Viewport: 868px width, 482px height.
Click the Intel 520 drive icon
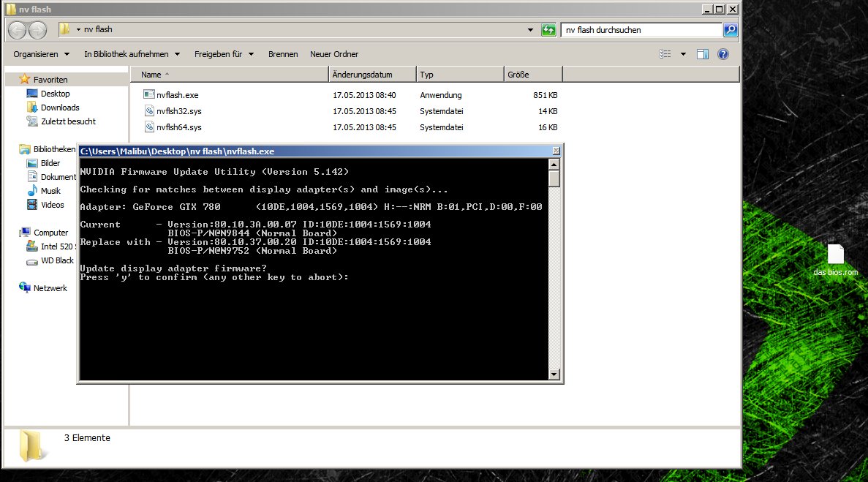pyautogui.click(x=32, y=246)
